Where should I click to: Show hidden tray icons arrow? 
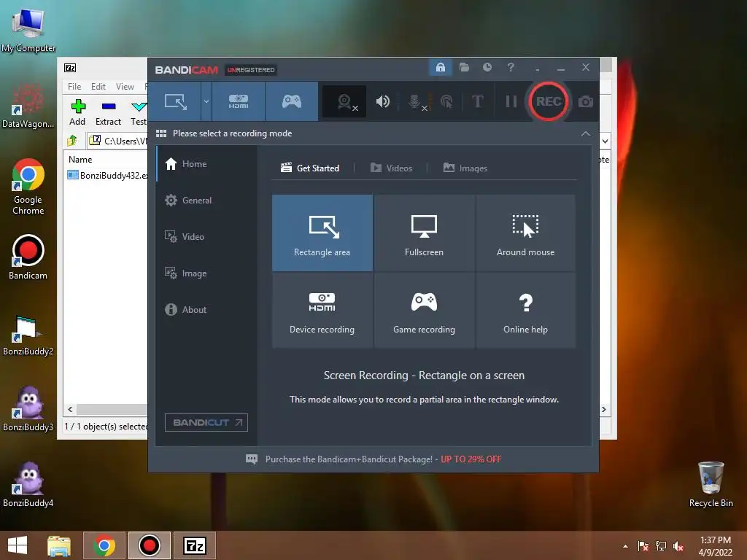625,546
